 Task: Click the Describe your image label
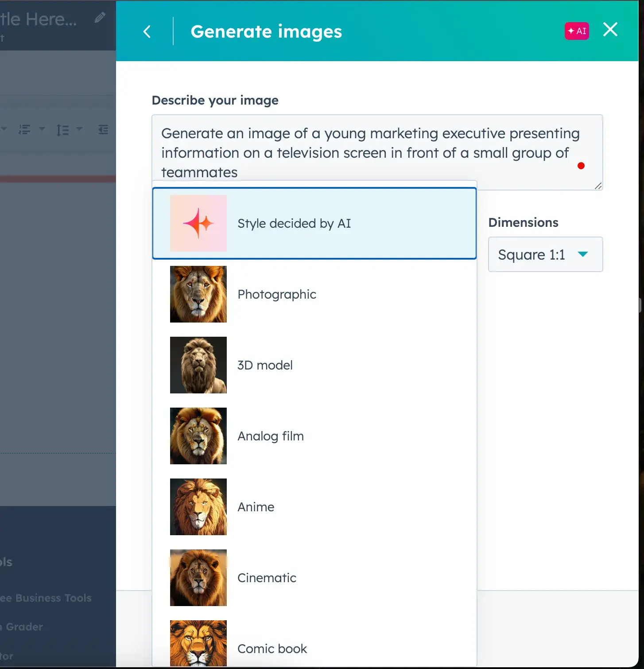pos(215,100)
